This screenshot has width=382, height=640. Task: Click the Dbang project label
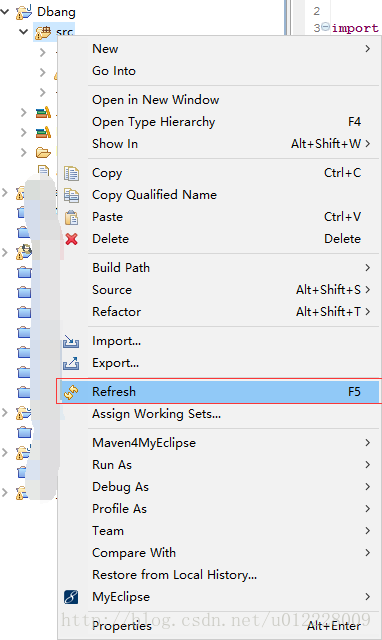click(x=56, y=12)
